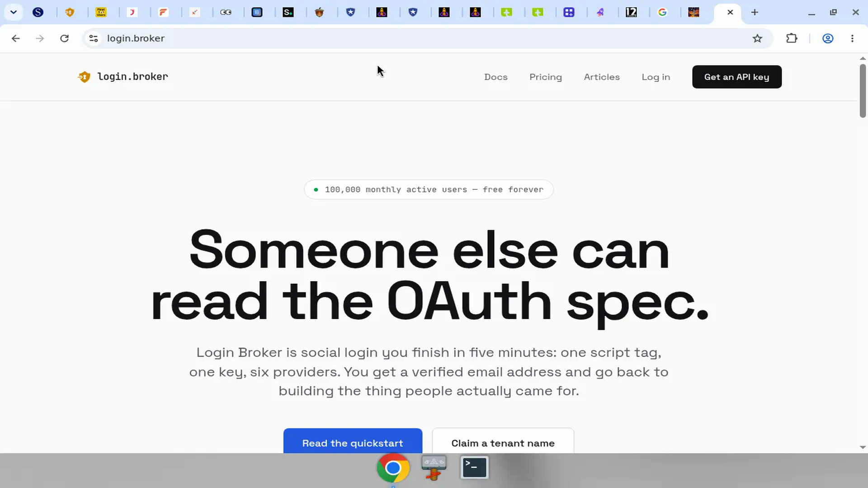Open Chrome from the dock

point(393,468)
